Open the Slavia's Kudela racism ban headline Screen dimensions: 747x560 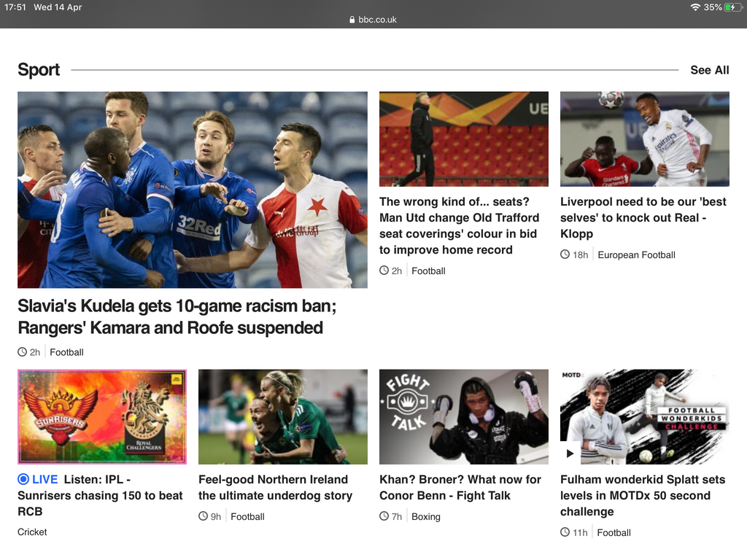coord(177,316)
